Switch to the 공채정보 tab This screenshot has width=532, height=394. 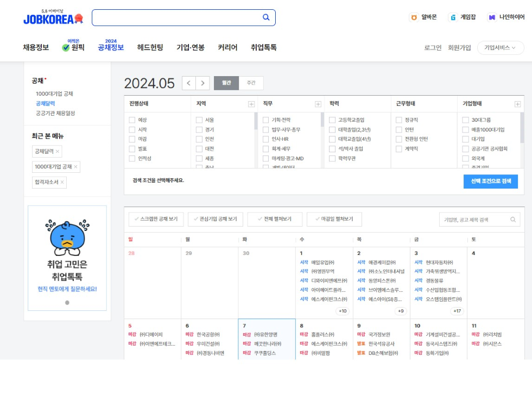click(x=111, y=47)
